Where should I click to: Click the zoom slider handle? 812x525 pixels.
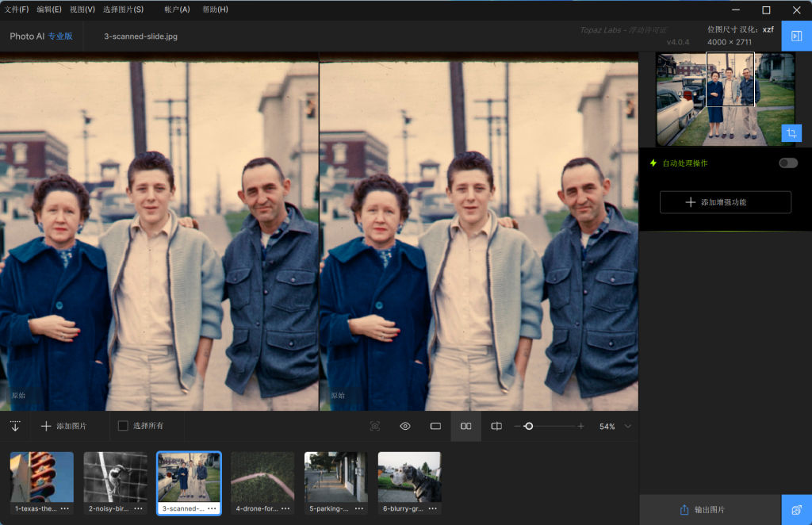pos(528,426)
